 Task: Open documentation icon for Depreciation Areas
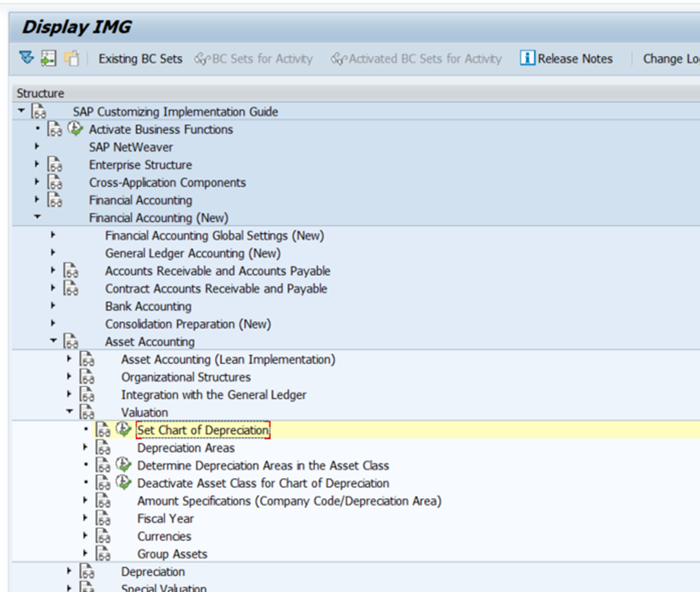(x=102, y=447)
